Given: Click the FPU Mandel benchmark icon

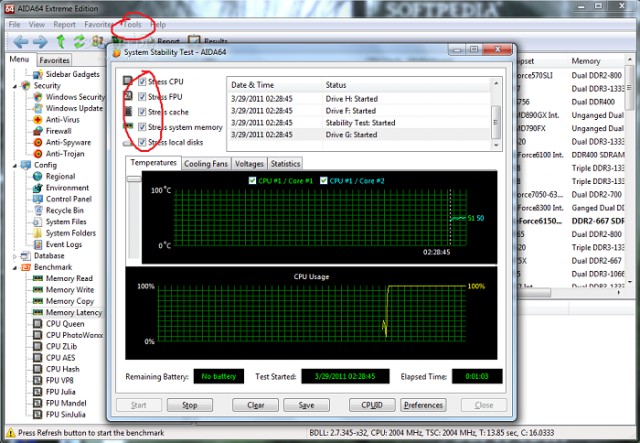Looking at the screenshot, I should [x=38, y=403].
